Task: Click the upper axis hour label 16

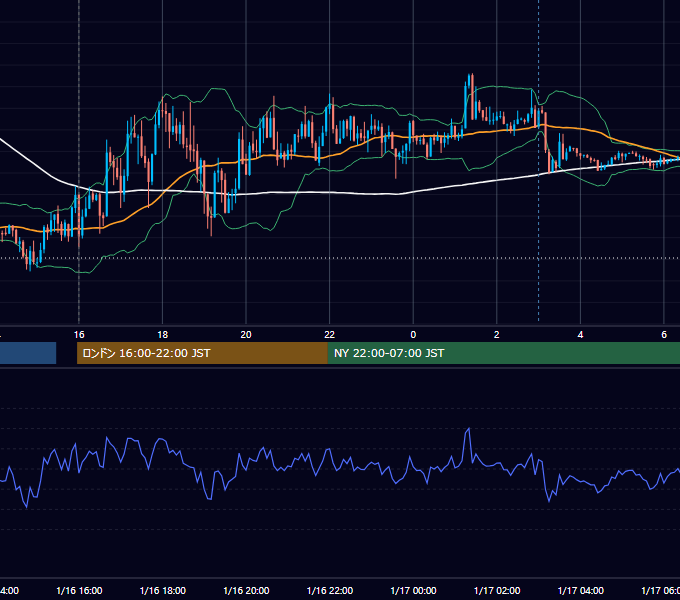Action: click(79, 335)
